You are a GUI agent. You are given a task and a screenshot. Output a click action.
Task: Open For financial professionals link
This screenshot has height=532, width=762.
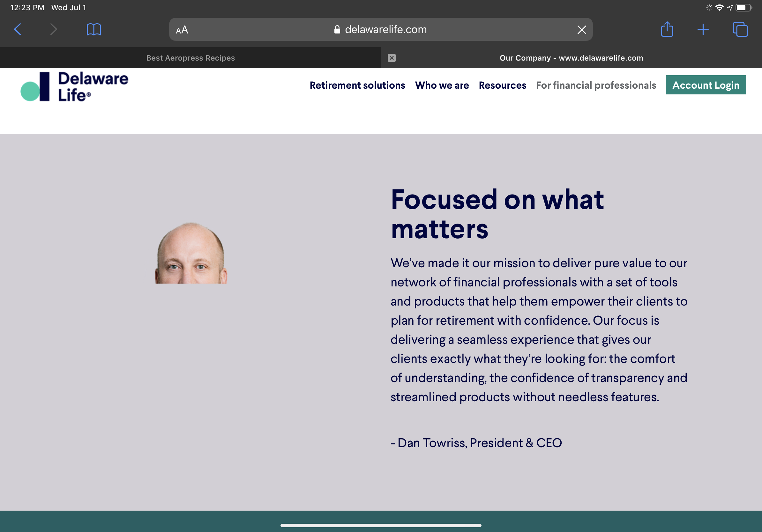click(596, 85)
